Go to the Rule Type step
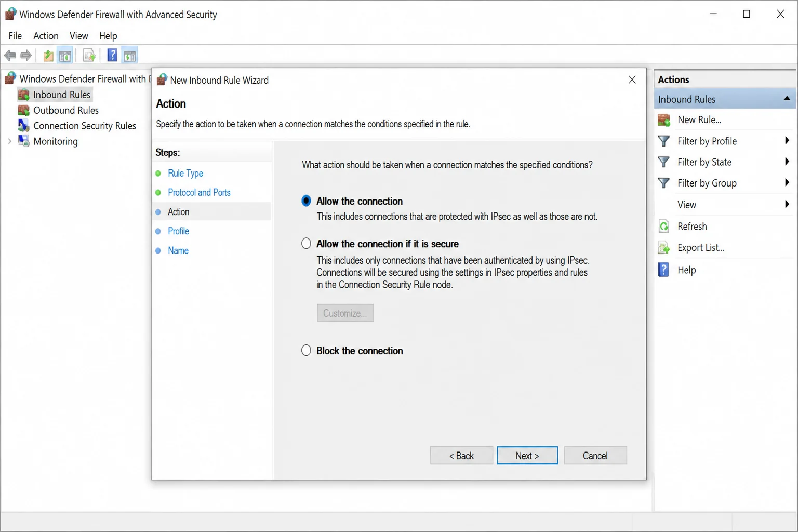Viewport: 798px width, 532px height. (x=185, y=173)
